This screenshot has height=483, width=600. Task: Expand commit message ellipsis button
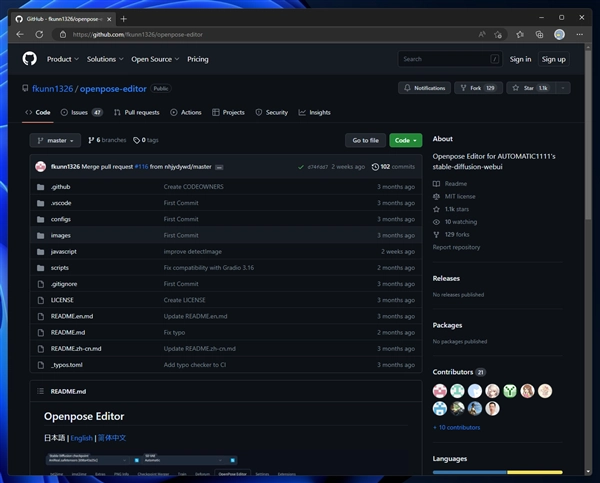coord(219,167)
